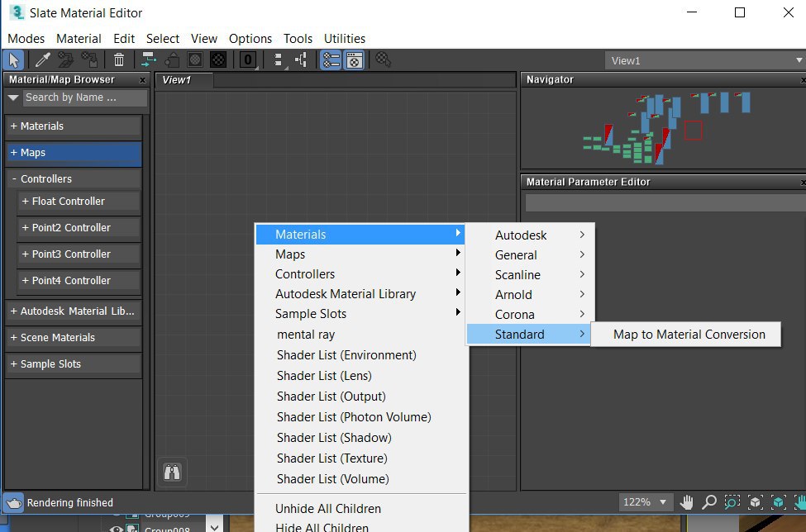The width and height of the screenshot is (806, 532).
Task: Click Select by Material icon
Action: point(383,60)
